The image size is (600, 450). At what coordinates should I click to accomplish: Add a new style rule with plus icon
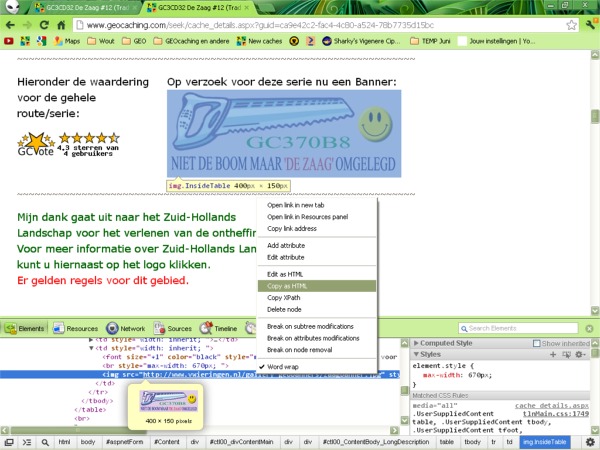point(553,354)
